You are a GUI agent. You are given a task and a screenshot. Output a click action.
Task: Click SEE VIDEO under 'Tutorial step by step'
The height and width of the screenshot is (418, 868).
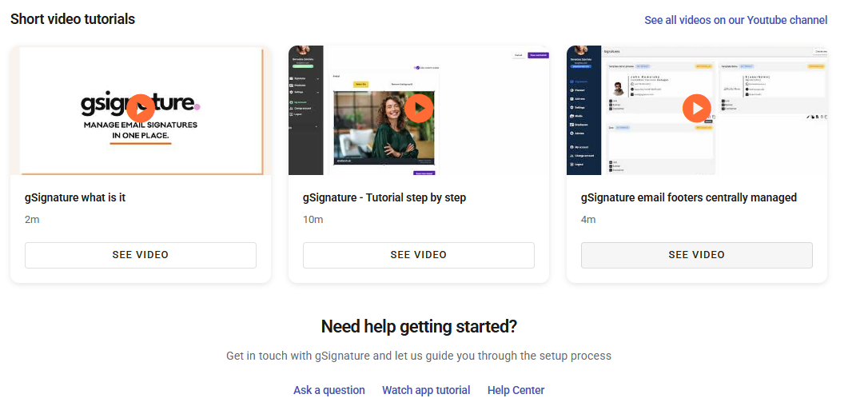click(419, 255)
